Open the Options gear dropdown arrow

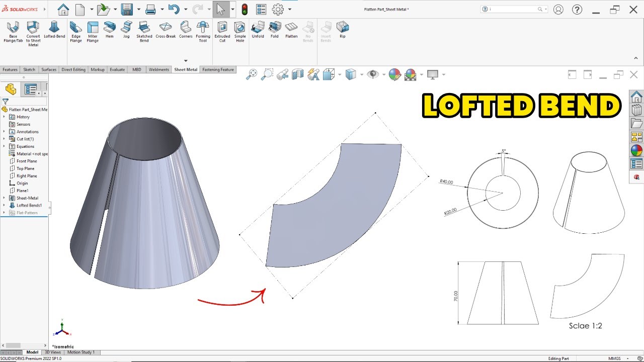(x=290, y=9)
